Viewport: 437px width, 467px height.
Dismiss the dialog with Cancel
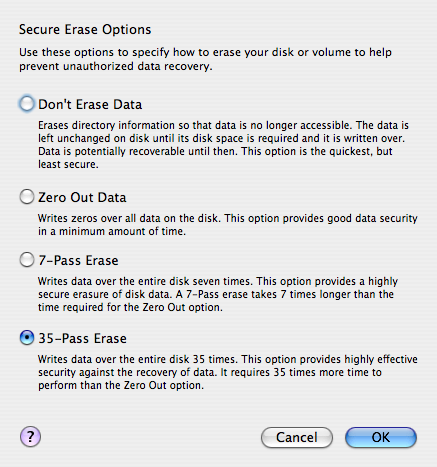tap(297, 437)
